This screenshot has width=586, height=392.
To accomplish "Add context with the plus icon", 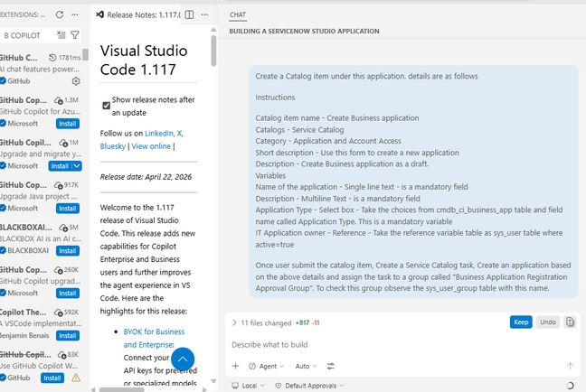I will [x=236, y=366].
